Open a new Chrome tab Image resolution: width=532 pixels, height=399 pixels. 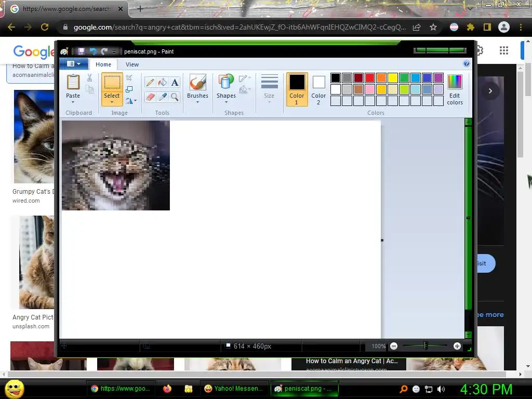[140, 9]
